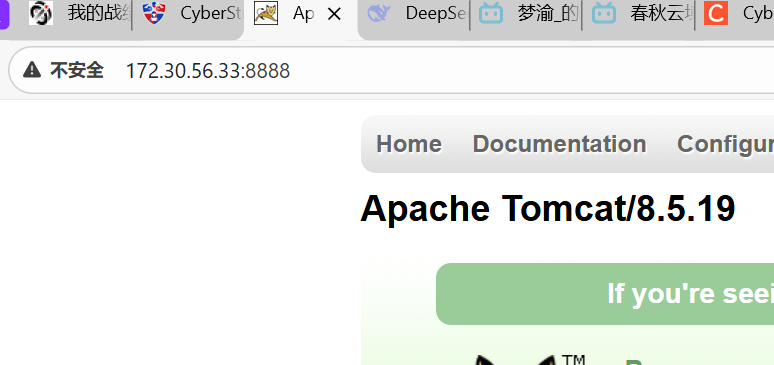Viewport: 774px width, 365px height.
Task: Open the Home navigation link
Action: pyautogui.click(x=409, y=144)
